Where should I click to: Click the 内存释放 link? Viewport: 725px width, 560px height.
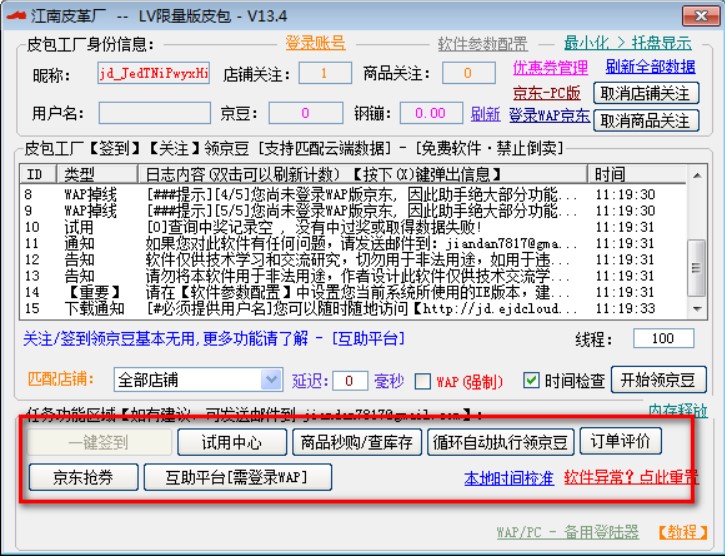(678, 410)
